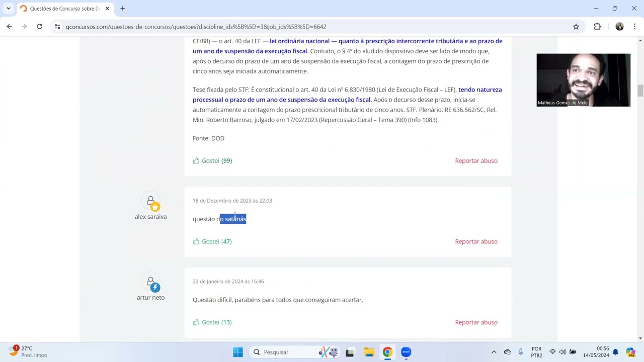This screenshot has height=362, width=644.
Task: Open Google Chrome from the taskbar
Action: pyautogui.click(x=387, y=352)
